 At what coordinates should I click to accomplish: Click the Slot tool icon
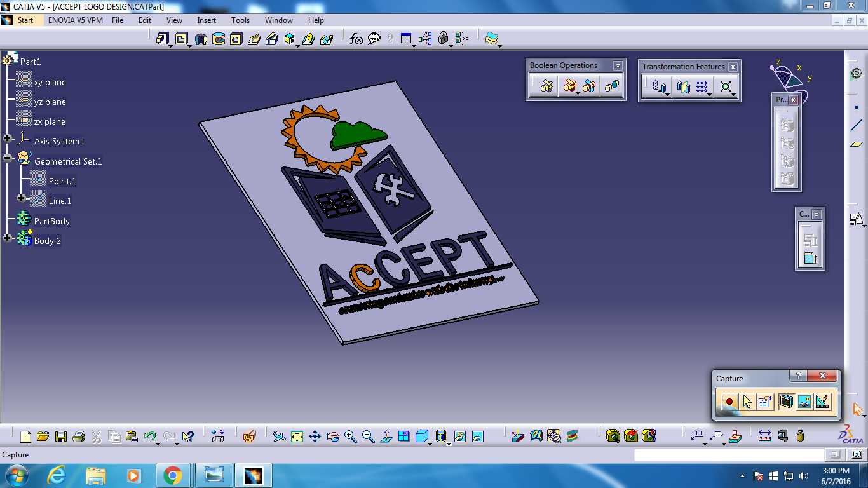[272, 39]
